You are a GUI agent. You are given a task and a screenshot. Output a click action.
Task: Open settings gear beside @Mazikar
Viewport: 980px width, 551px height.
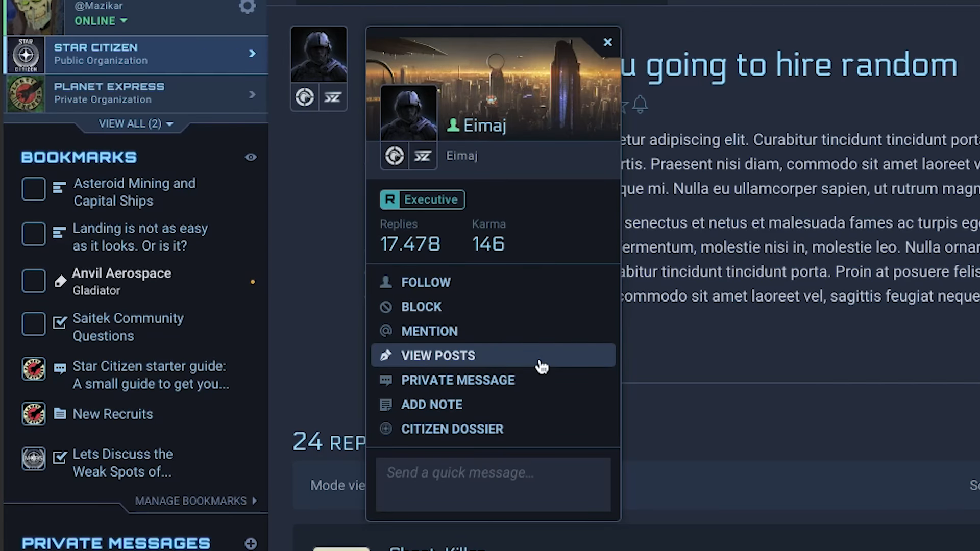[x=247, y=7]
